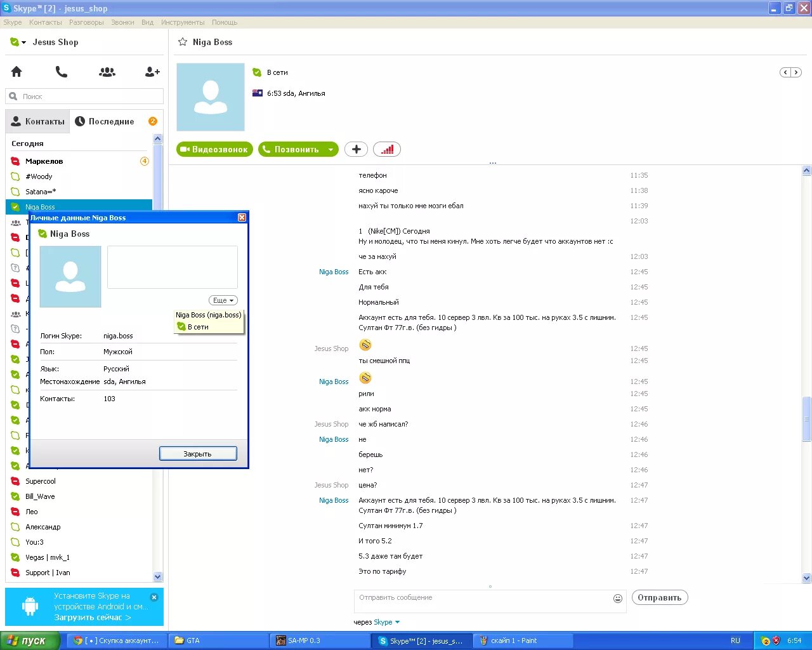Send the message with Отправить
This screenshot has width=812, height=650.
pyautogui.click(x=660, y=597)
